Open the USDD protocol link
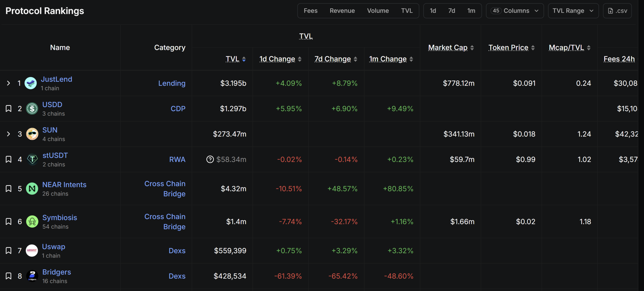The height and width of the screenshot is (291, 644). point(52,105)
